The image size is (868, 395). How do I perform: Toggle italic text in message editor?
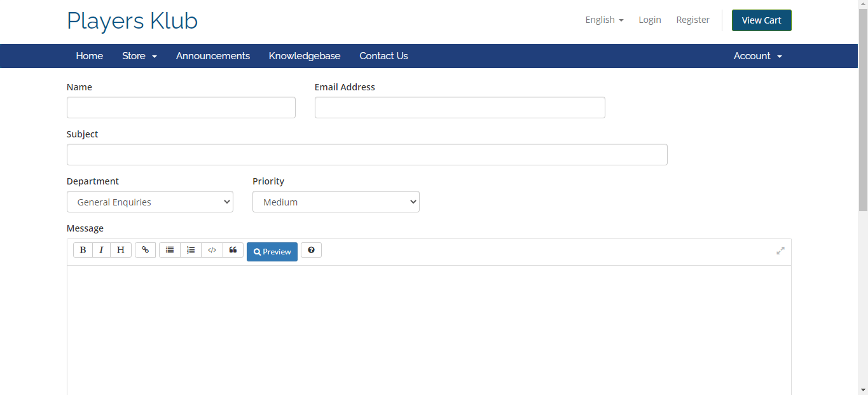(101, 250)
